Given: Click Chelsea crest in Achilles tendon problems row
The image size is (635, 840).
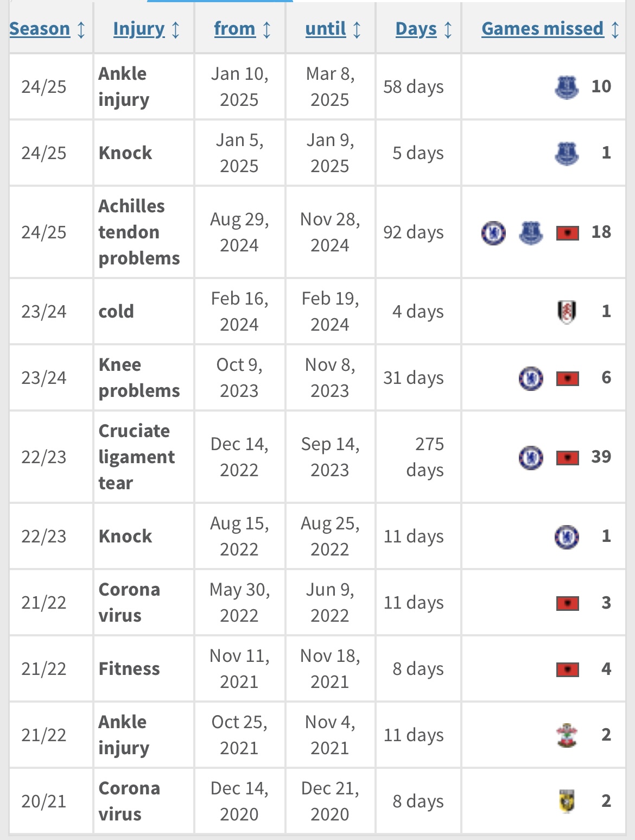Looking at the screenshot, I should (493, 232).
